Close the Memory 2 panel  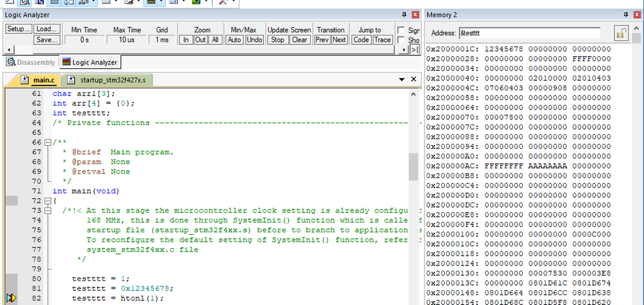pyautogui.click(x=637, y=15)
